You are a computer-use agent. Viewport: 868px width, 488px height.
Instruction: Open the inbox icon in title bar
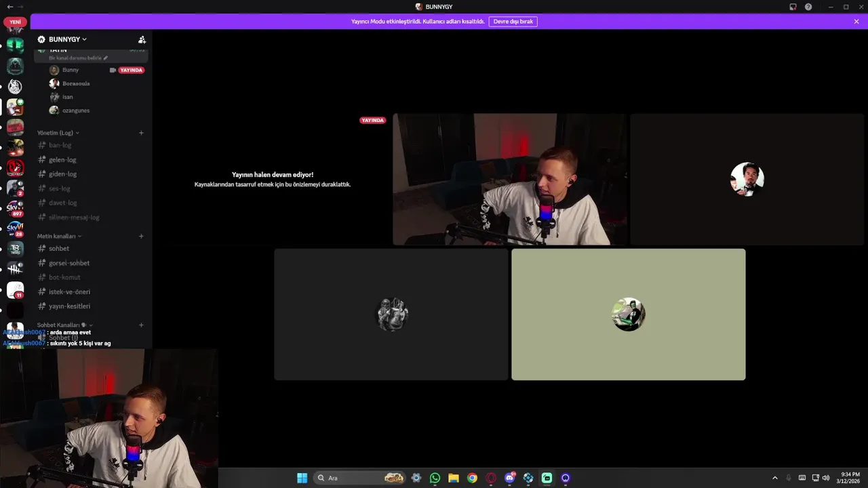[793, 7]
